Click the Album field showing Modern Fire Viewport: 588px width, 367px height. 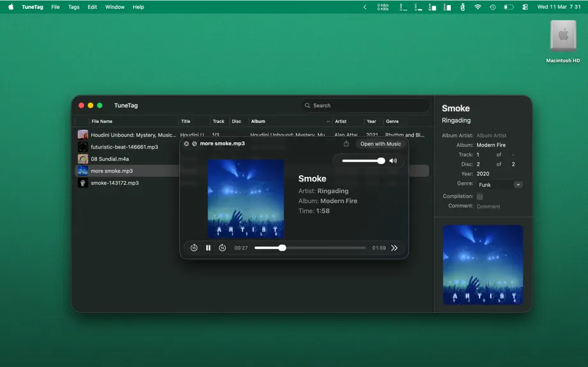click(499, 145)
